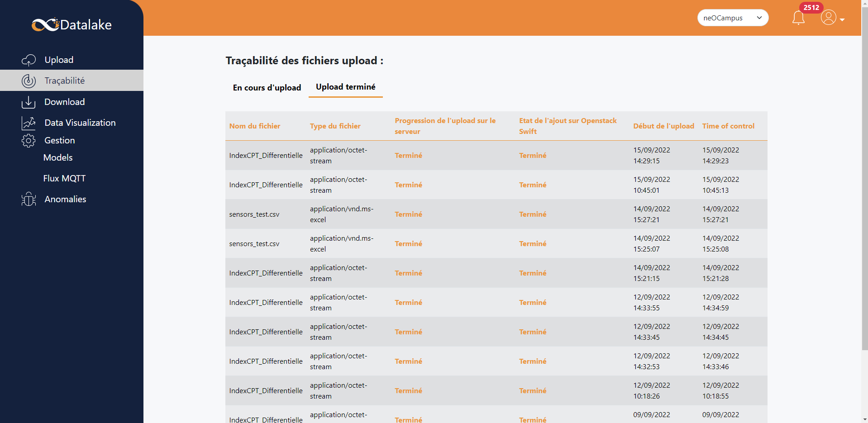Image resolution: width=868 pixels, height=423 pixels.
Task: Click Time of control header
Action: click(728, 126)
